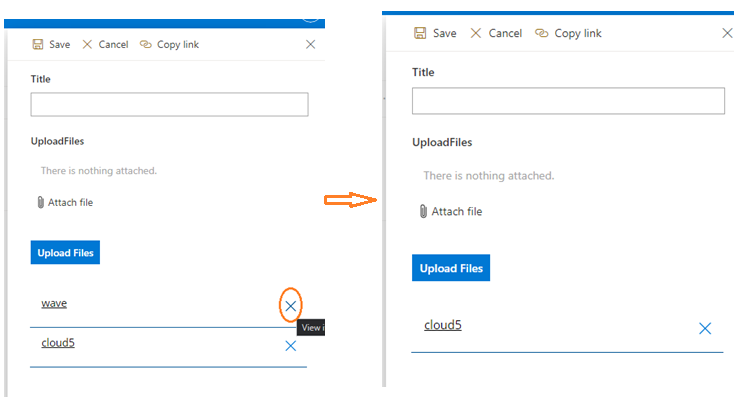This screenshot has width=740, height=405.
Task: Remove the wave file with its X
Action: pyautogui.click(x=290, y=306)
